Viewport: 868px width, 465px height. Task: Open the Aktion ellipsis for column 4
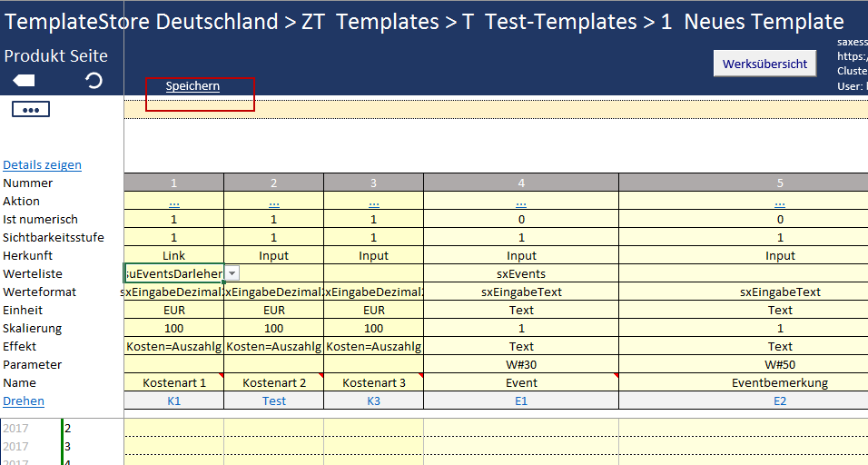click(x=521, y=202)
